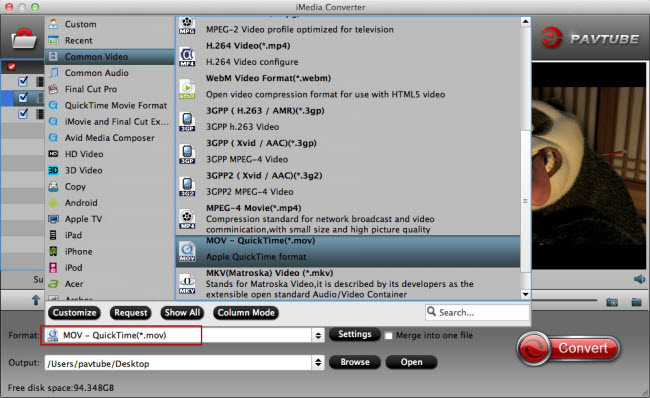Click the WebM format icon
Viewport: 650px width, 398px height.
187,89
